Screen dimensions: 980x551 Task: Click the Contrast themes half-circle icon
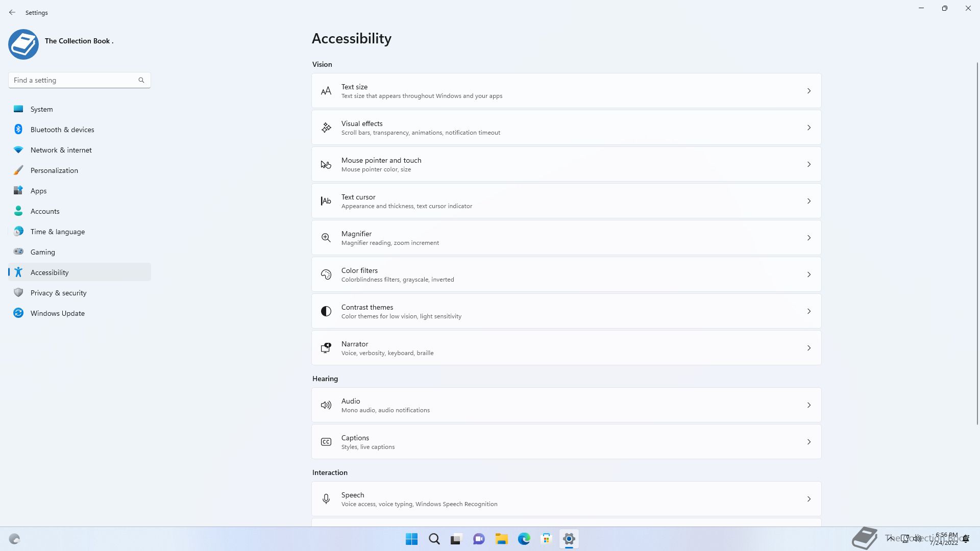(326, 311)
